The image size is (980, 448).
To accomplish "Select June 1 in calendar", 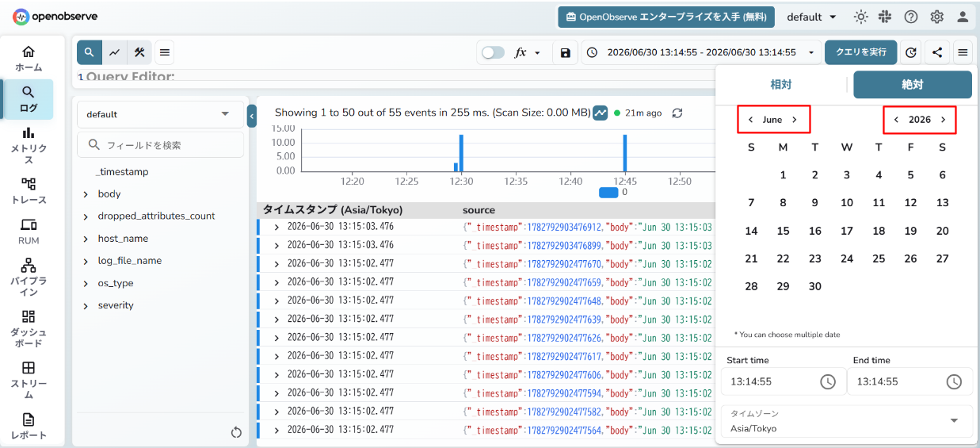I will point(783,175).
